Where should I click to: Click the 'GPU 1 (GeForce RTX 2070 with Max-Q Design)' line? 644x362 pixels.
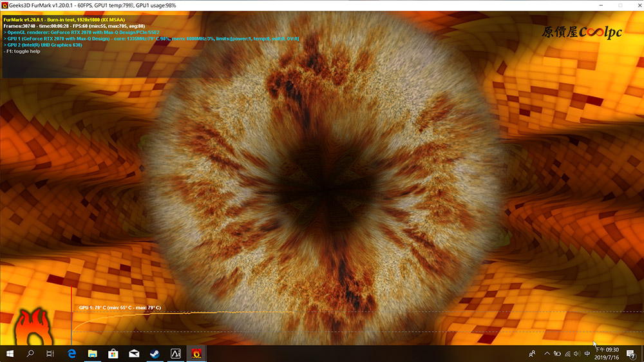click(x=151, y=39)
